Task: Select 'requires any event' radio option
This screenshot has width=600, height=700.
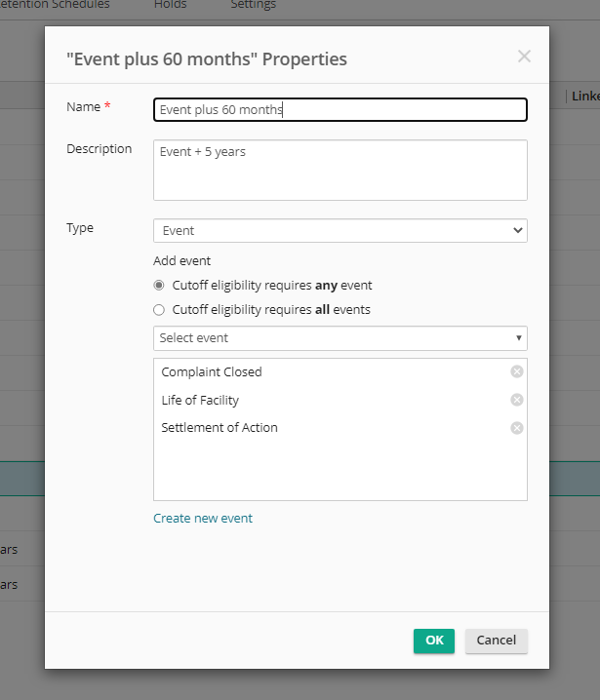Action: point(159,286)
